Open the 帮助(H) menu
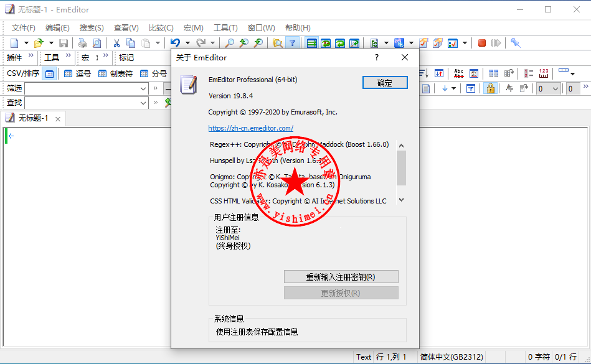The width and height of the screenshot is (591, 364). (x=298, y=28)
